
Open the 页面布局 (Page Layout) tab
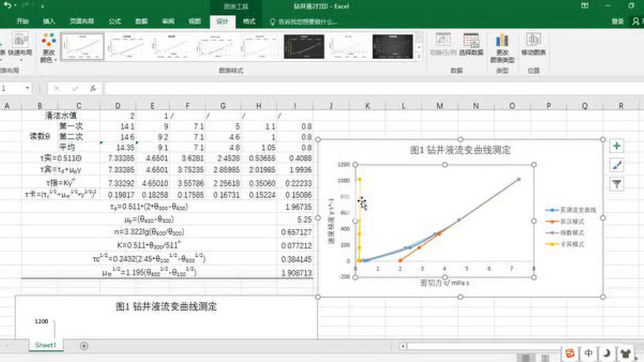point(82,21)
